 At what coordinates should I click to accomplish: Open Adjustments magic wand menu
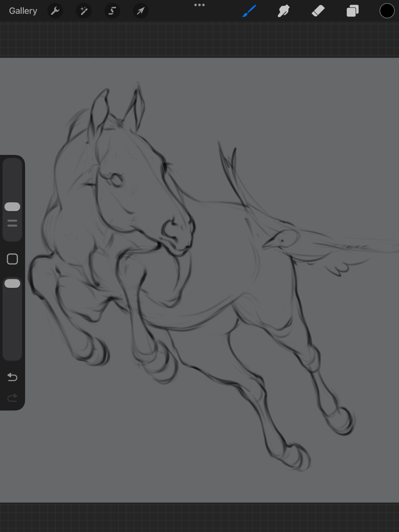84,11
